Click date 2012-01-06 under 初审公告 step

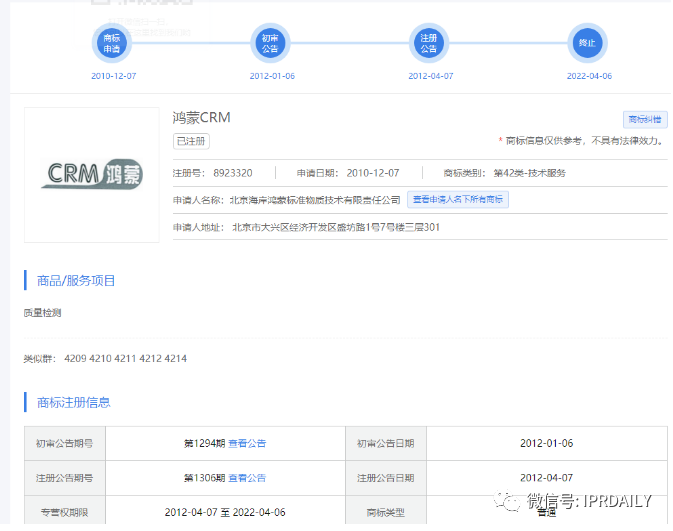(x=272, y=76)
